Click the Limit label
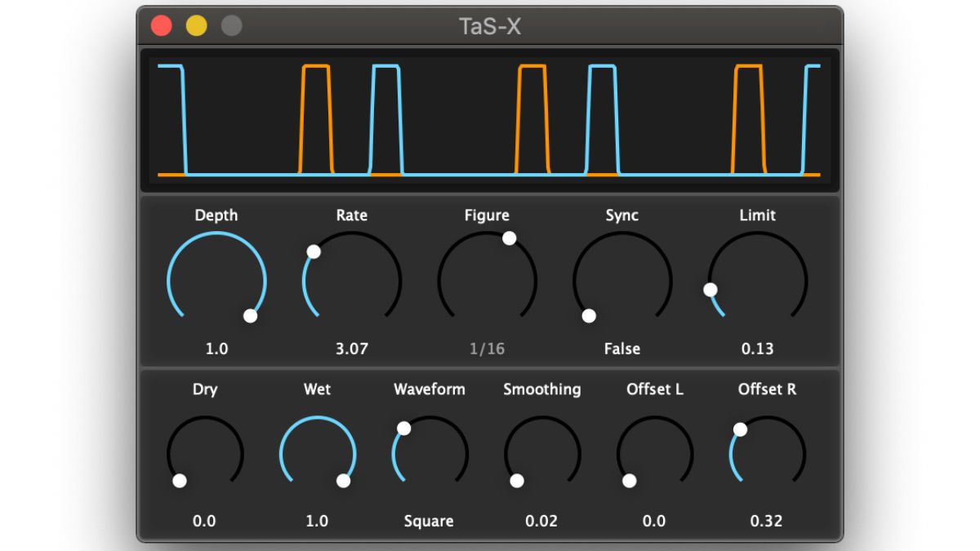Viewport: 980px width, 551px height. 757,216
